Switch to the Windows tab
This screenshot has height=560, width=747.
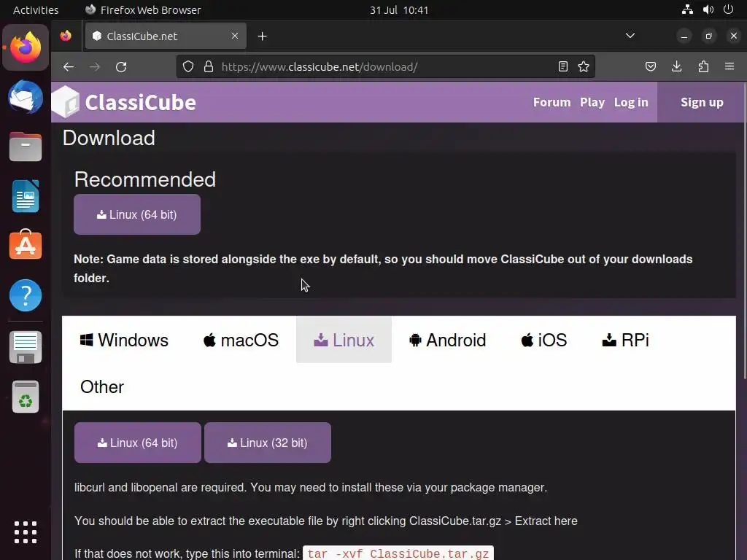coord(124,340)
